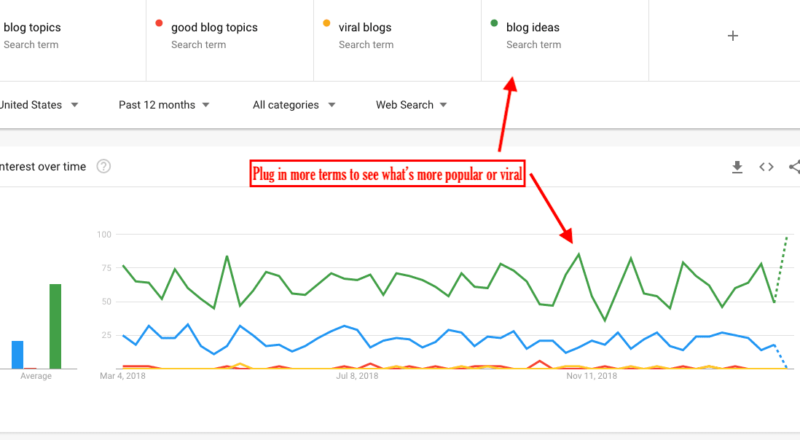The height and width of the screenshot is (440, 800).
Task: Click the Jul 8, 2018 axis label
Action: (x=357, y=376)
